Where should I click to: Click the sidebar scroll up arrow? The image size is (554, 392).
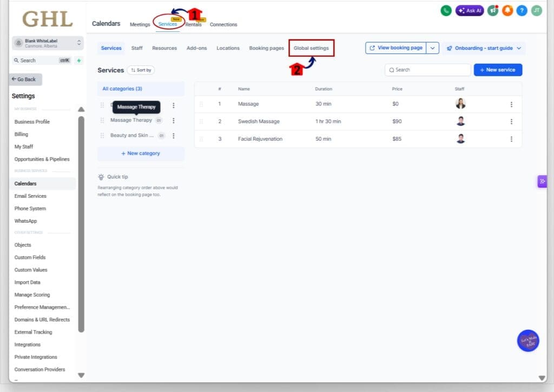click(81, 109)
